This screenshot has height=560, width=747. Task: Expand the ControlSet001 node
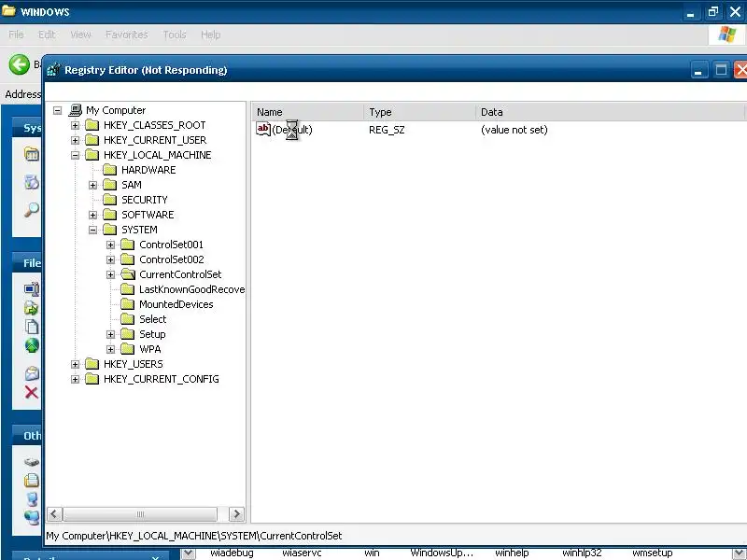(110, 245)
